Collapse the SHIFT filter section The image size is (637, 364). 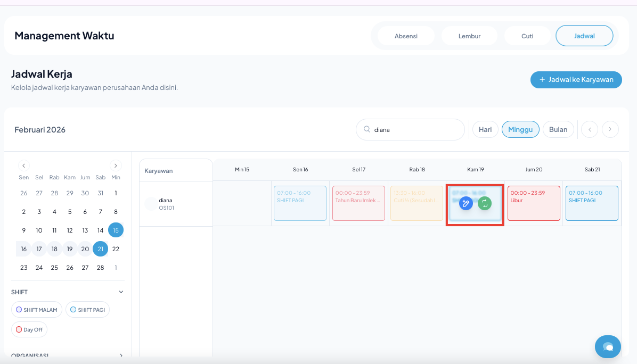pos(121,292)
